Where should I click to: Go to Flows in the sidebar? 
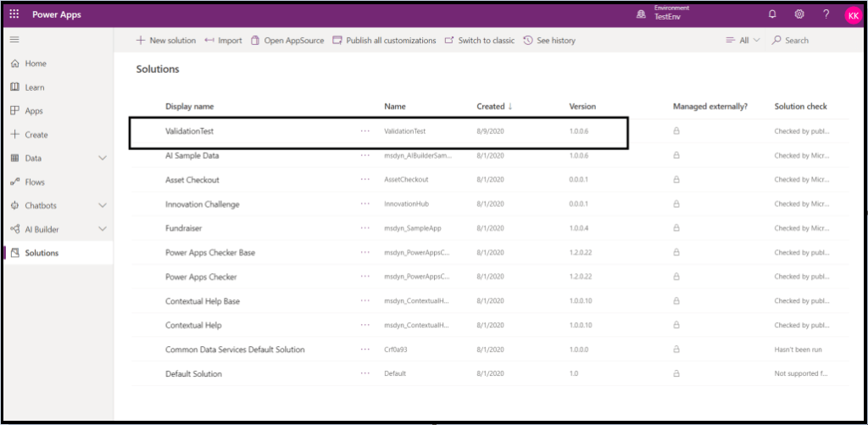35,182
